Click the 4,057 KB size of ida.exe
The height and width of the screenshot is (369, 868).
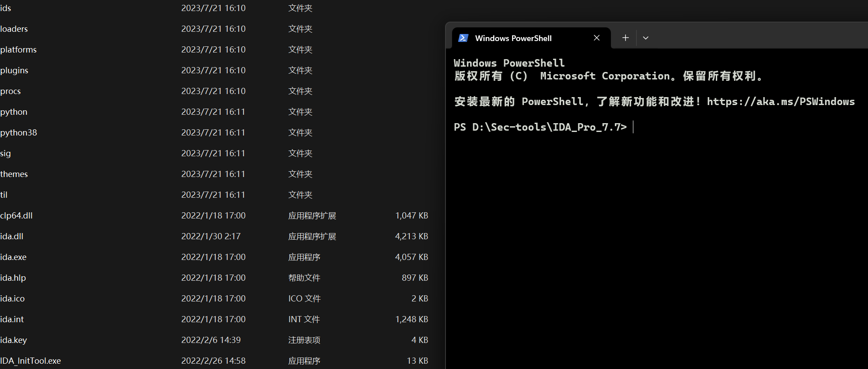(x=412, y=257)
